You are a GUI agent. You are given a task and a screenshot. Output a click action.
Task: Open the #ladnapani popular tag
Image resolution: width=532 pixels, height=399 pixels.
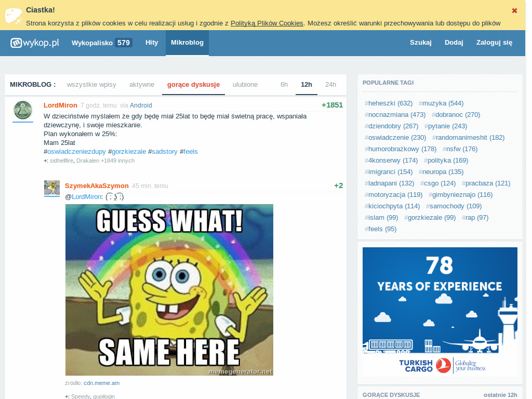coord(389,183)
